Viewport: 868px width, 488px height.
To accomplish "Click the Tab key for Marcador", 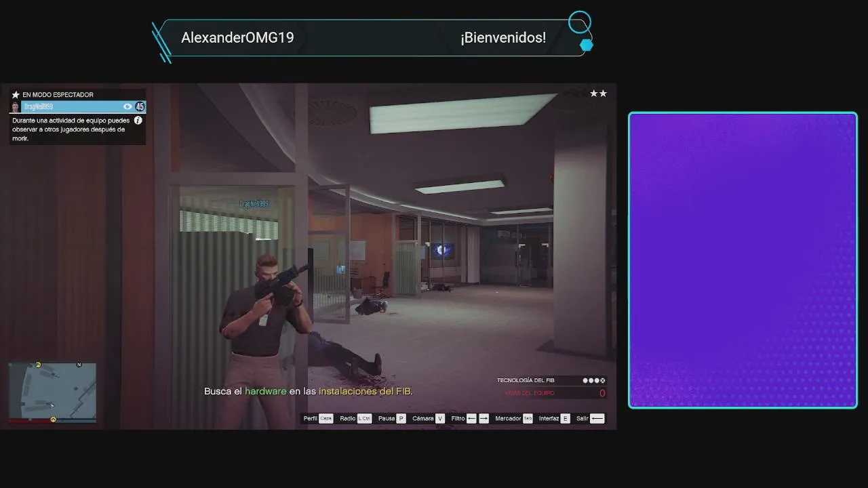I will pos(528,419).
